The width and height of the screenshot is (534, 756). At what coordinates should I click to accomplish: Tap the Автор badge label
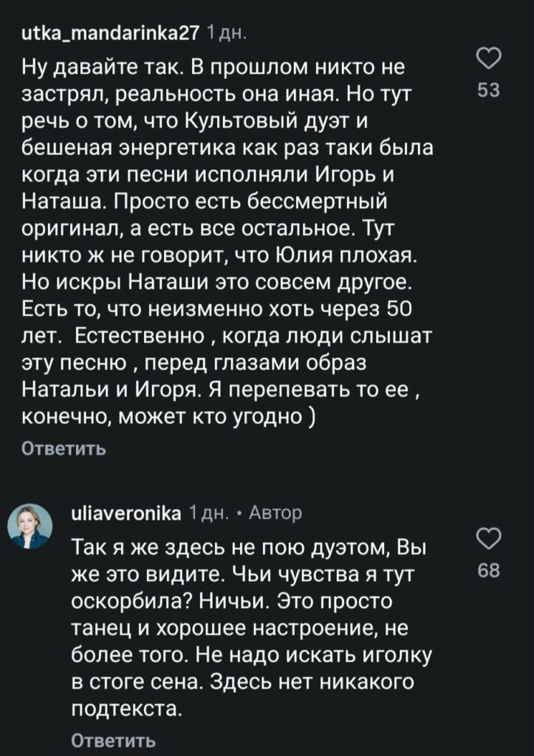pos(275,513)
